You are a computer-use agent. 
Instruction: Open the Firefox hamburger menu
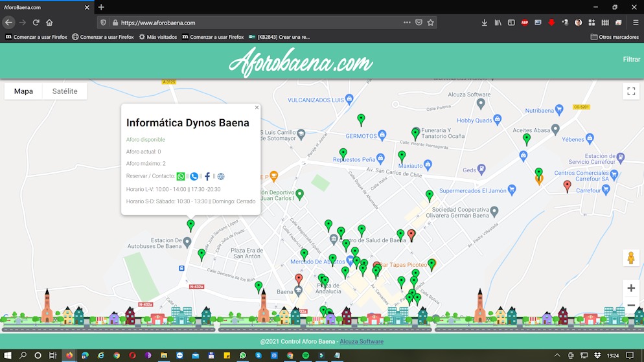[636, 23]
